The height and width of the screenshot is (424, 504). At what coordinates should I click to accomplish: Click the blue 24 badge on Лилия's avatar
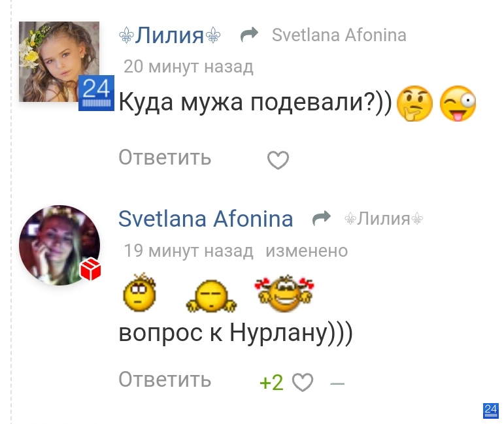[x=97, y=93]
